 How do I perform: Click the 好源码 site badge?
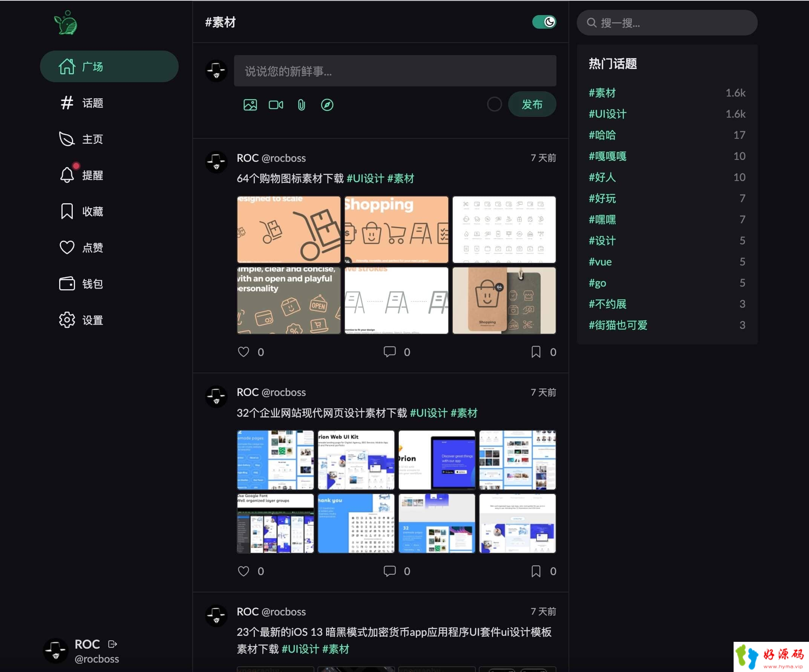tap(771, 657)
